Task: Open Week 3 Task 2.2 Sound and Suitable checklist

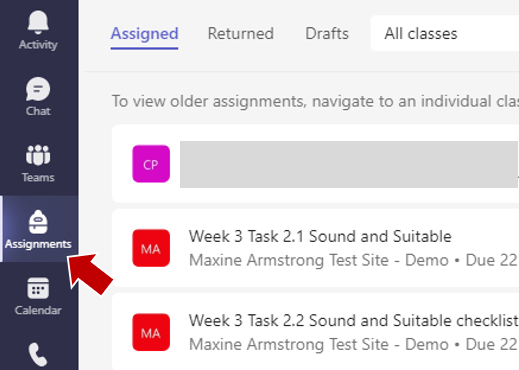Action: click(354, 321)
